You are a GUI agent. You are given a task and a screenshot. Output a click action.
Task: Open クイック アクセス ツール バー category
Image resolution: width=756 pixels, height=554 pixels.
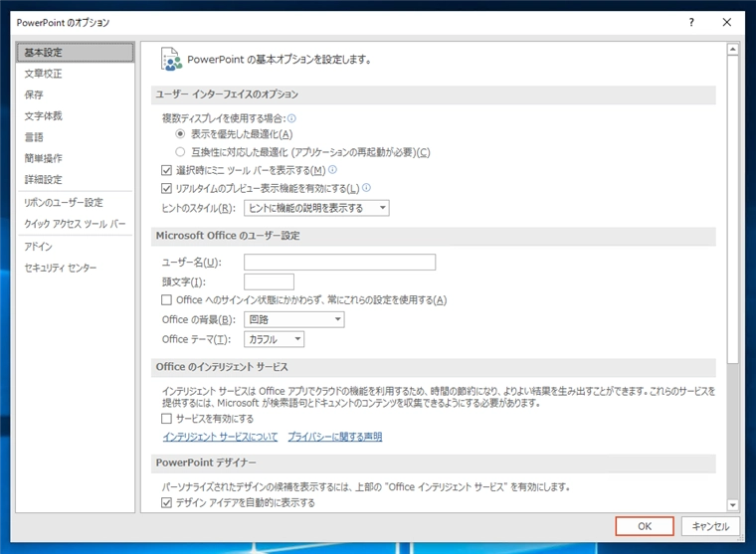click(x=75, y=224)
